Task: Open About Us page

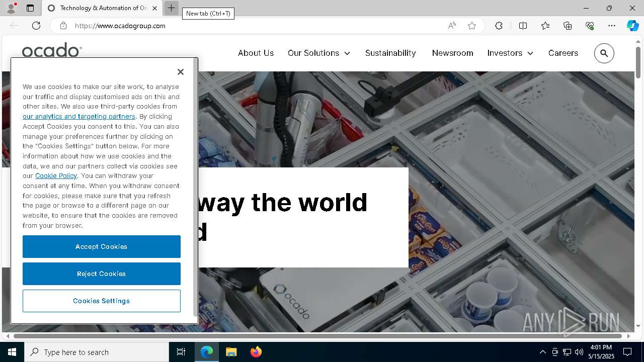Action: point(256,53)
